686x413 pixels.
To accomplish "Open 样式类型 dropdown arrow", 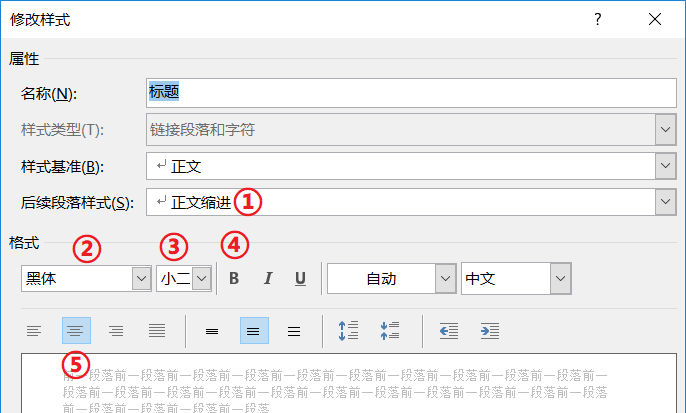I will pyautogui.click(x=665, y=130).
